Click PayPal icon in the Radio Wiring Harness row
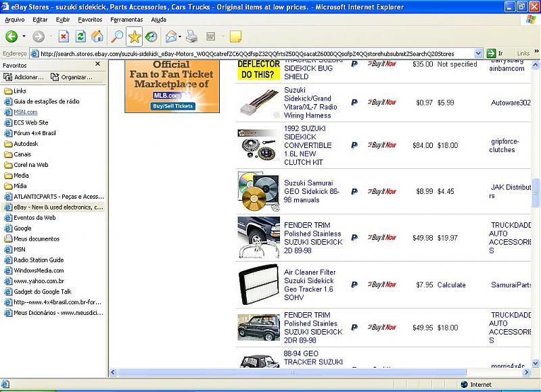This screenshot has width=541, height=392. [x=354, y=103]
